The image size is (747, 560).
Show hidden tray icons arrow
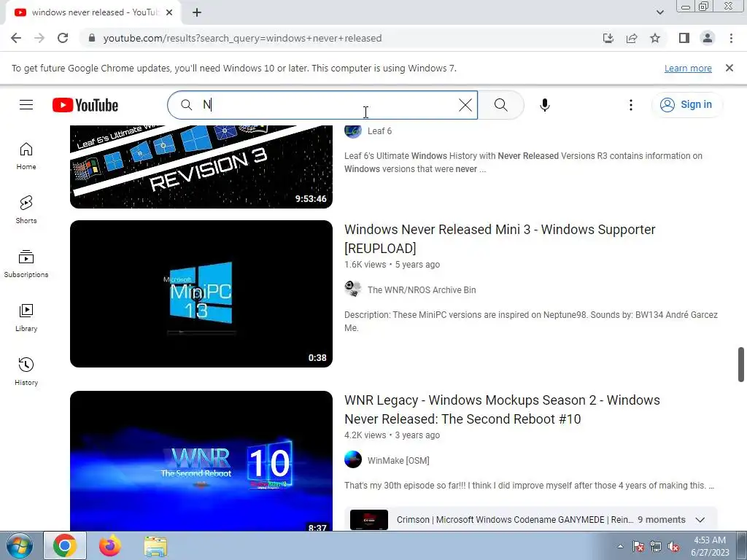coord(620,546)
